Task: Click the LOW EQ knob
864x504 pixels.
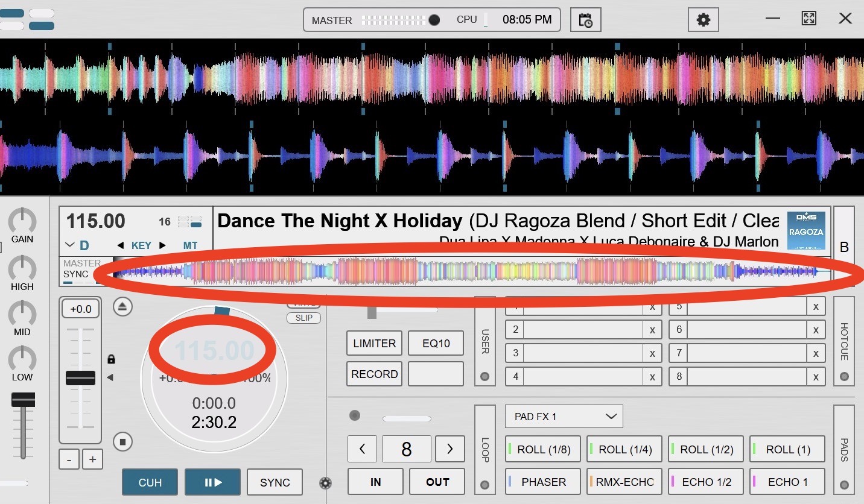Action: tap(22, 359)
